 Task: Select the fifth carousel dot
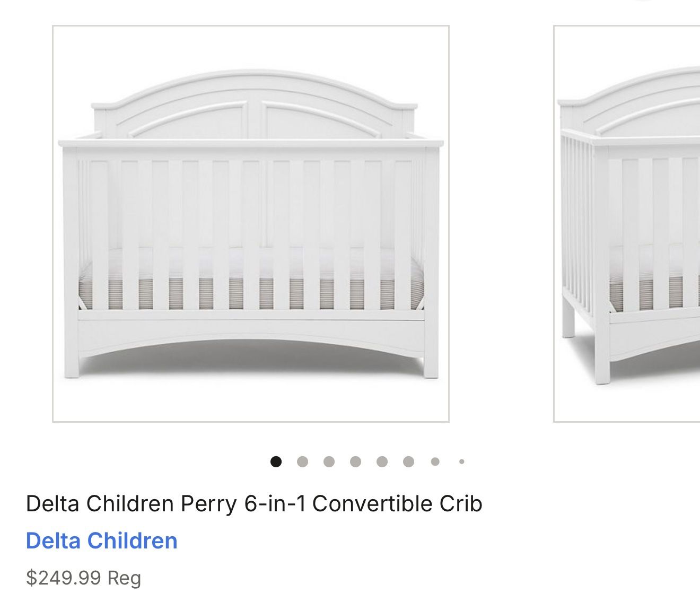(x=381, y=461)
